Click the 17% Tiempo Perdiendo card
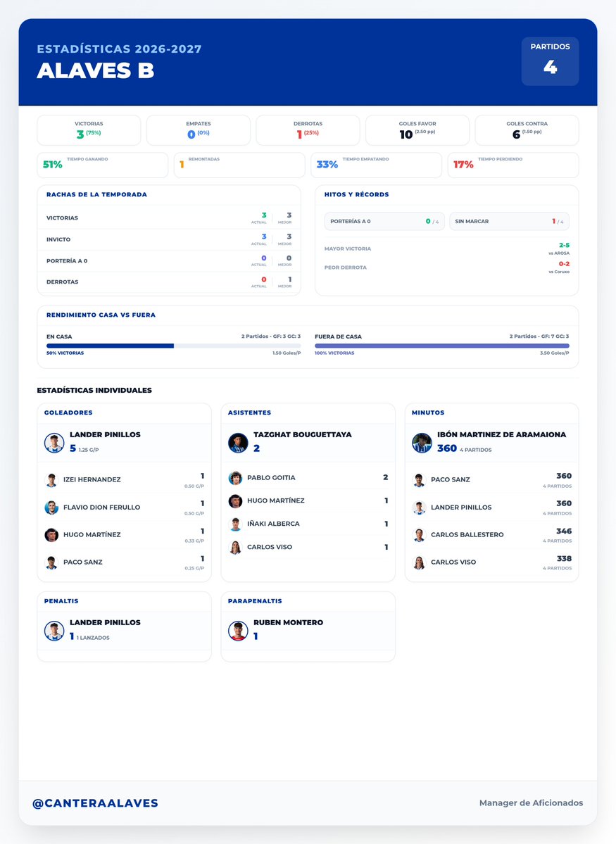 point(513,165)
